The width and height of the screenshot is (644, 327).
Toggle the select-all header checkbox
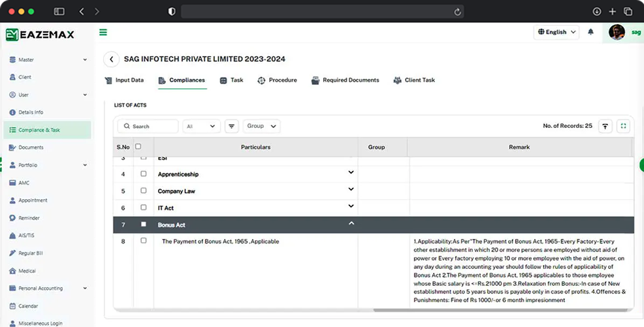tap(138, 146)
